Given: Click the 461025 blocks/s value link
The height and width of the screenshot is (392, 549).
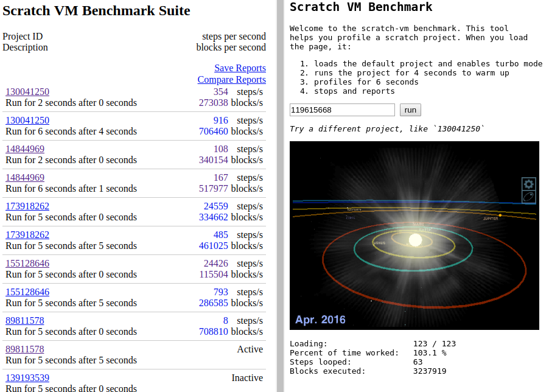Looking at the screenshot, I should [x=213, y=246].
